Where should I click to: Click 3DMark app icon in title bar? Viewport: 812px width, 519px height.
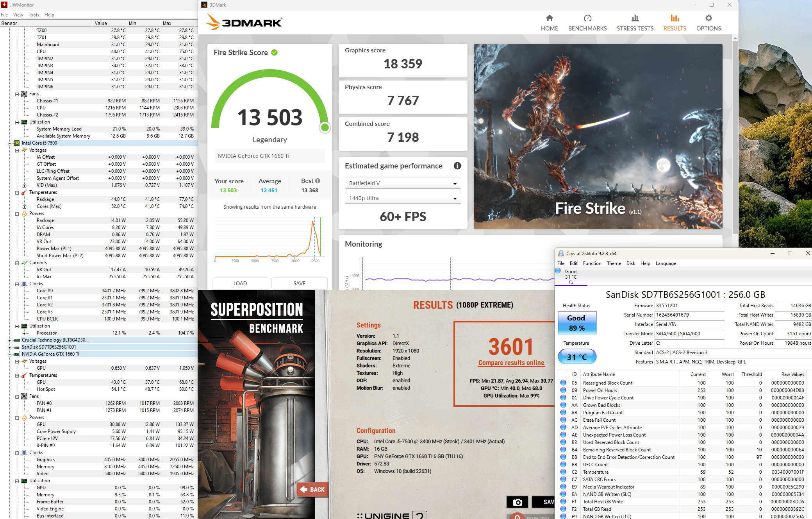tap(204, 5)
